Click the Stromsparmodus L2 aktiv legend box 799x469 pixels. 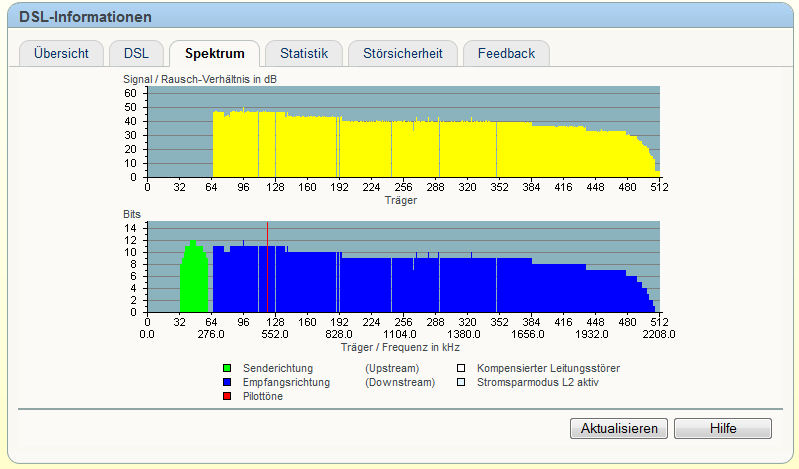[x=461, y=382]
